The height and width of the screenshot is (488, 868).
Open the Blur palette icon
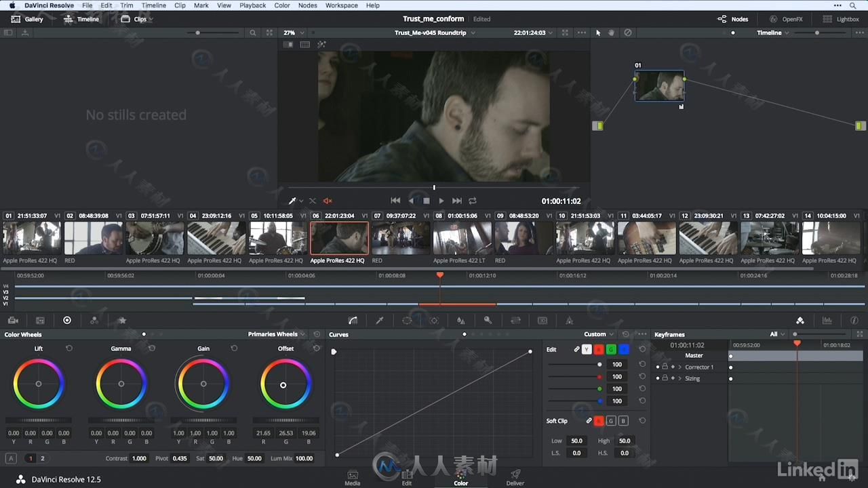(461, 321)
